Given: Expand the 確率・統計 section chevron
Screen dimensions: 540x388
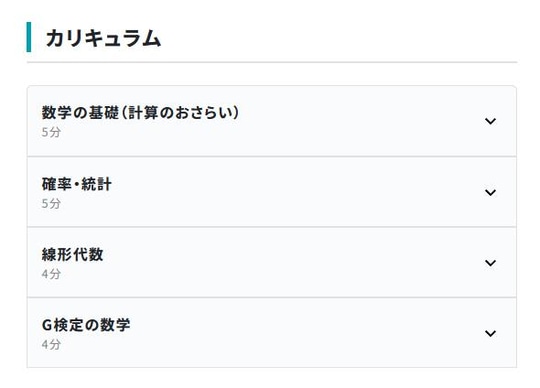Looking at the screenshot, I should pyautogui.click(x=490, y=192).
